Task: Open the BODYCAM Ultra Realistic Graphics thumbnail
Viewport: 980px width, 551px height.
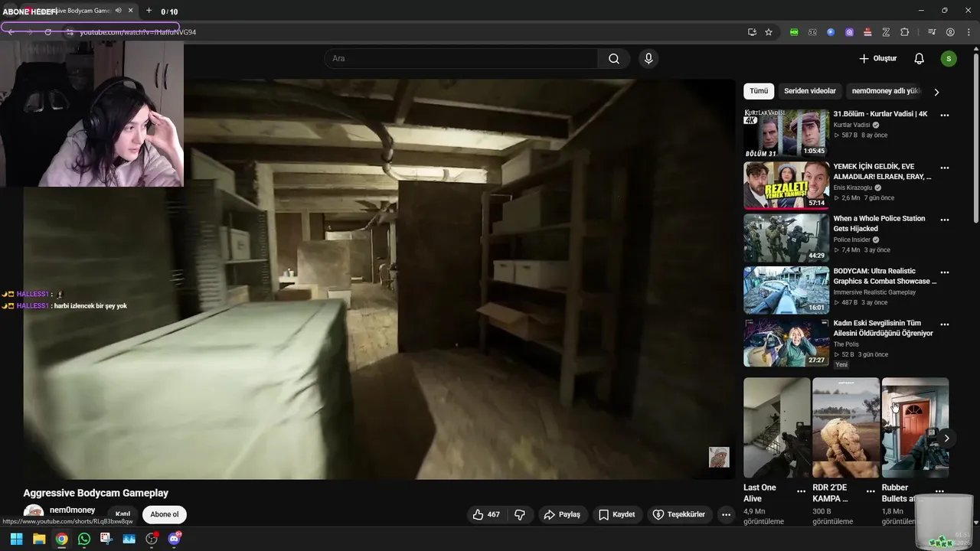Action: coord(786,289)
